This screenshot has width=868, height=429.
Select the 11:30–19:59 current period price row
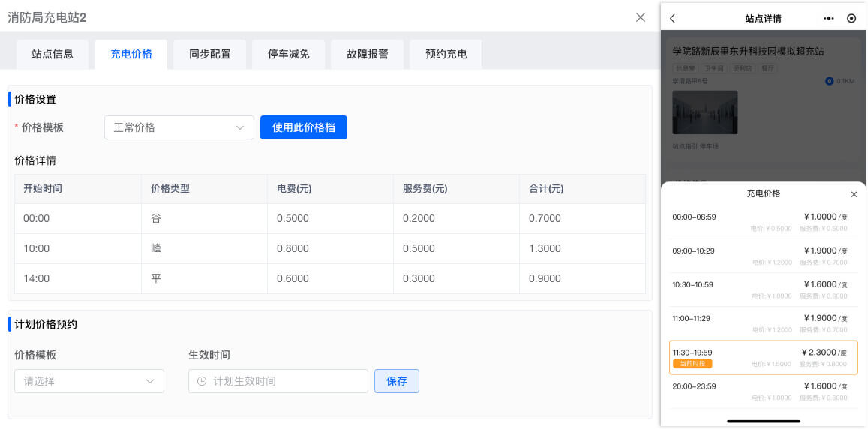point(763,357)
